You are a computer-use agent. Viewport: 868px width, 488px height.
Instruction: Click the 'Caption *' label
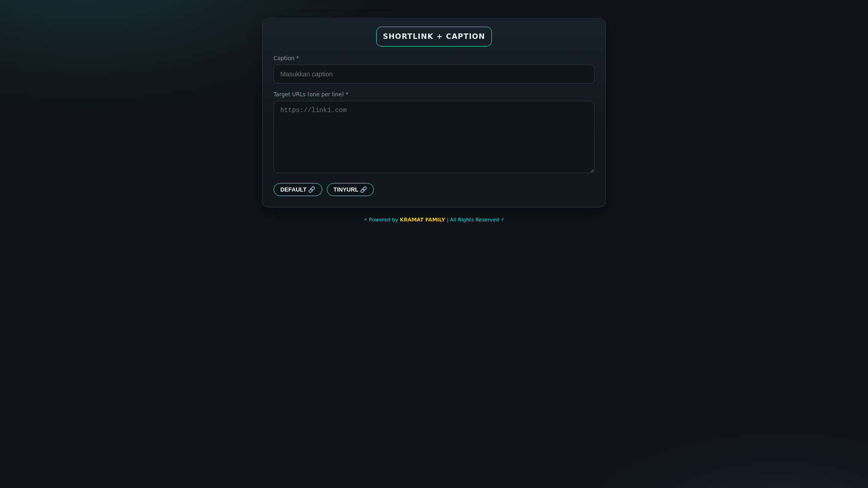pyautogui.click(x=286, y=58)
